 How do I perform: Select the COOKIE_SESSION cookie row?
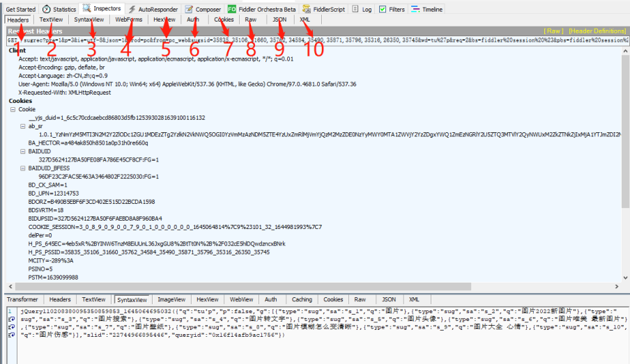(175, 227)
